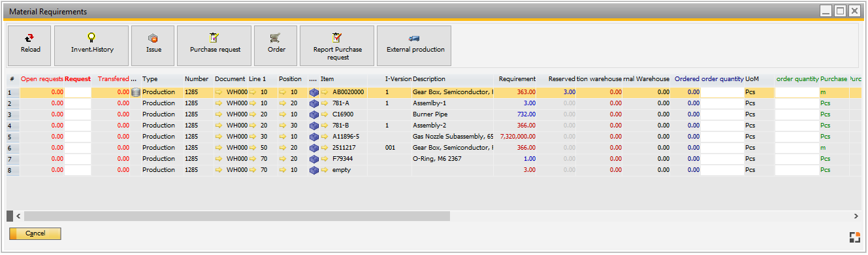Start External production via truck button

[414, 46]
